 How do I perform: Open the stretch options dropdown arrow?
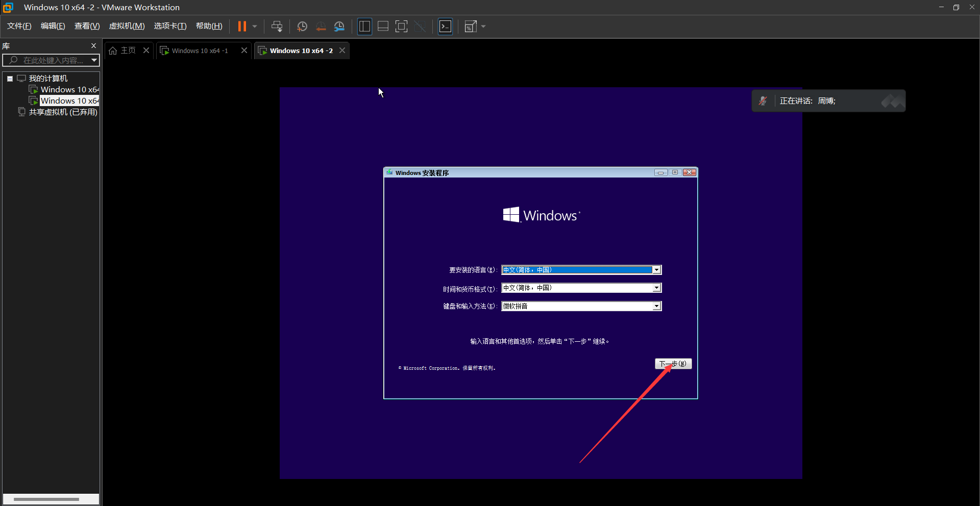(x=483, y=27)
